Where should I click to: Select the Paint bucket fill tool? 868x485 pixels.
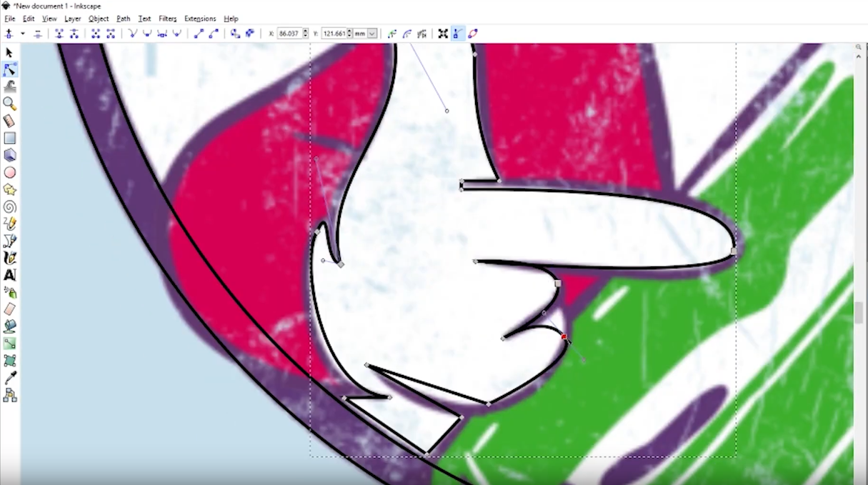9,326
